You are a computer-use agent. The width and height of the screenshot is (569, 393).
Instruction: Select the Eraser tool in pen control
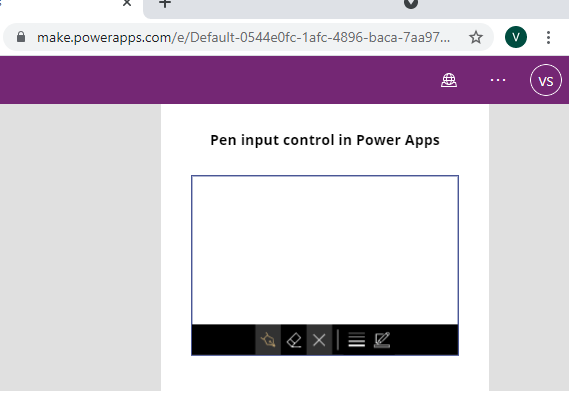pyautogui.click(x=294, y=340)
